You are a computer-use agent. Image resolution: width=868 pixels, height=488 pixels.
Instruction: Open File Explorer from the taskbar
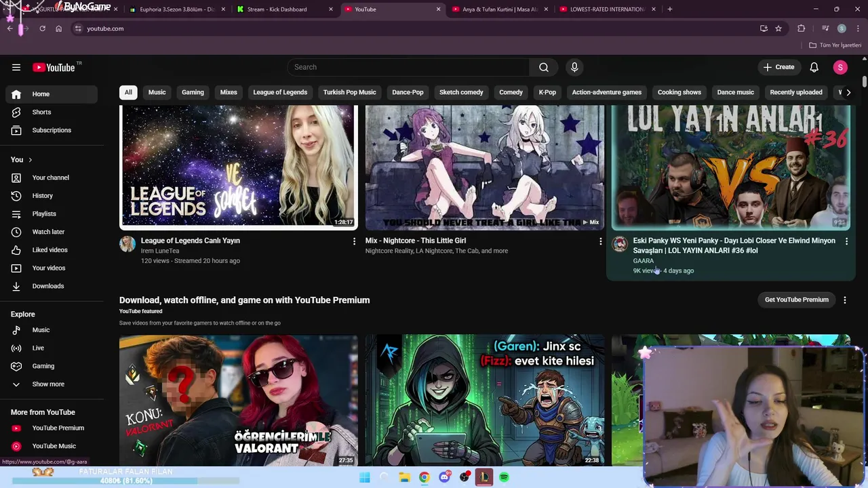coord(404,477)
